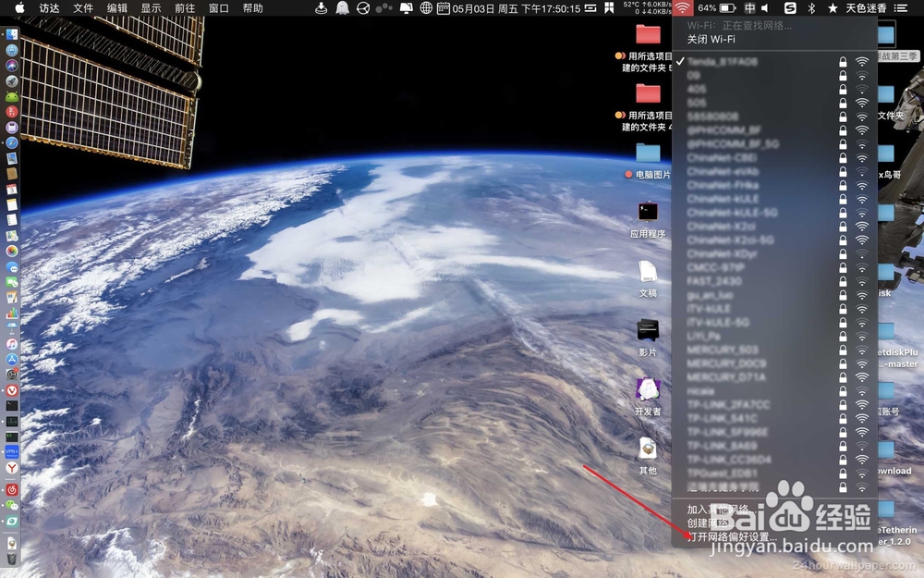Screen dimensions: 924x578
Task: Select the FAST_2430 network
Action: tap(774, 281)
